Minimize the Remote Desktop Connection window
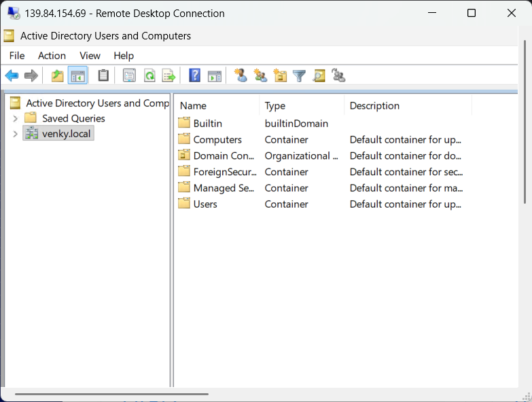The image size is (532, 402). click(x=432, y=13)
